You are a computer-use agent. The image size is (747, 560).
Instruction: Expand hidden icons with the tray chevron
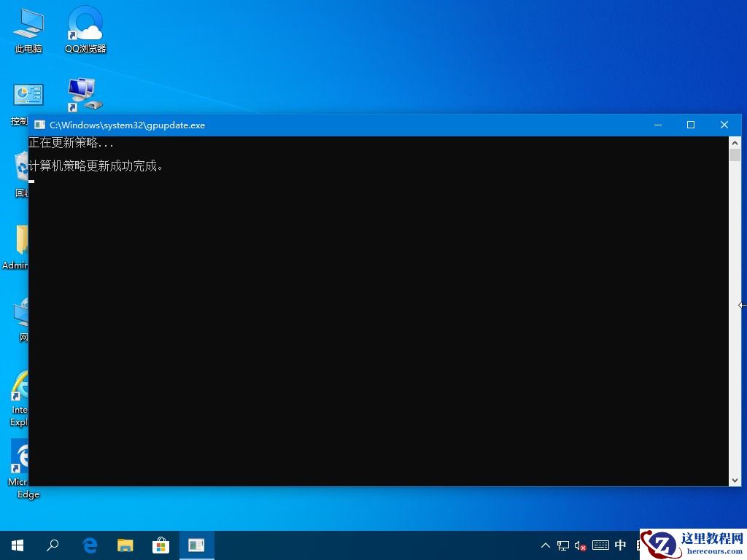(546, 545)
